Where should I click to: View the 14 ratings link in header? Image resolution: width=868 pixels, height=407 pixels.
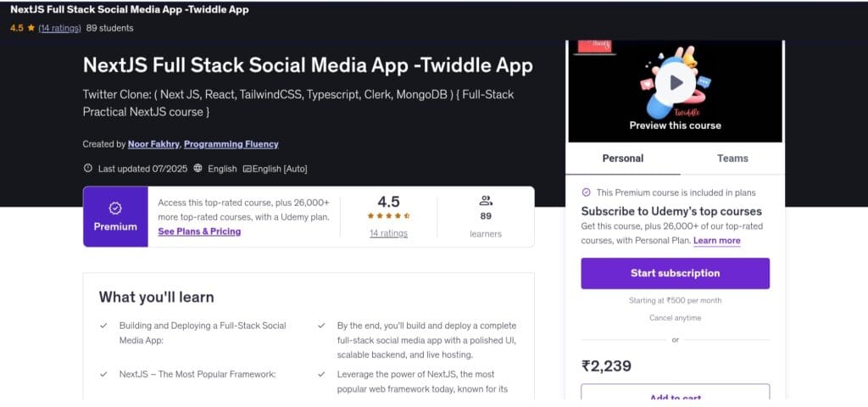60,28
